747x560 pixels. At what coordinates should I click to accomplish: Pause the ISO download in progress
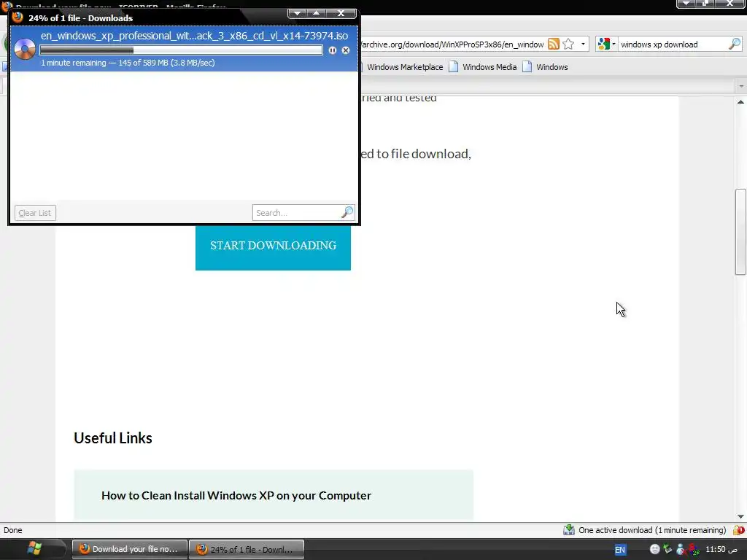[x=332, y=50]
